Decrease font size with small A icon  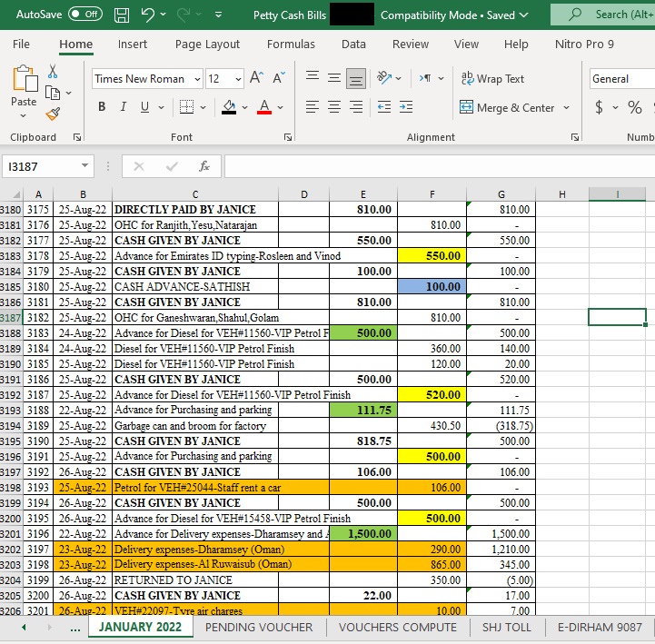coord(279,78)
